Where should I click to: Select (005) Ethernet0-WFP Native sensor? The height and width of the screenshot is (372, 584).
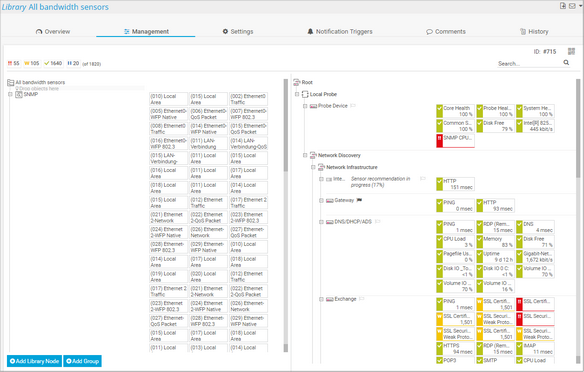168,114
